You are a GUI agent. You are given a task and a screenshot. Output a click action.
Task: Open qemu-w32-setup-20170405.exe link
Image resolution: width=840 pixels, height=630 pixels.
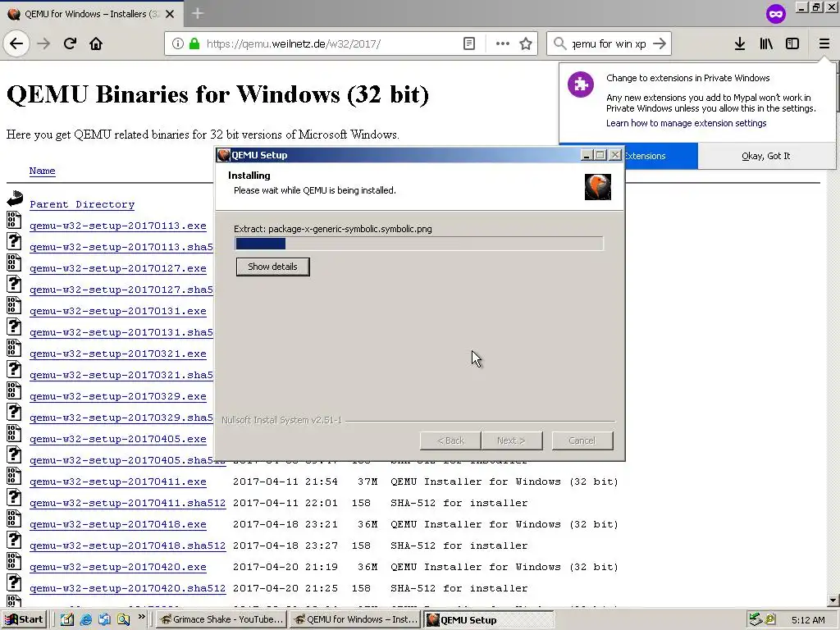(118, 440)
